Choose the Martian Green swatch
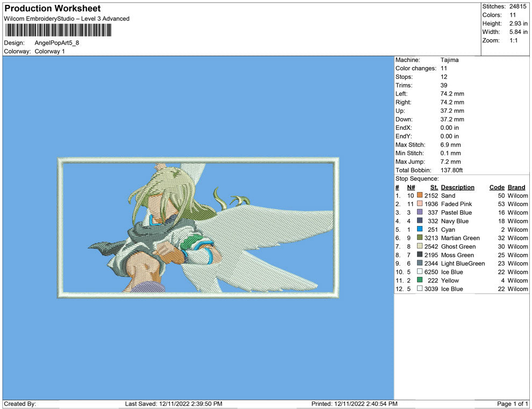This screenshot has width=532, height=409. point(420,238)
